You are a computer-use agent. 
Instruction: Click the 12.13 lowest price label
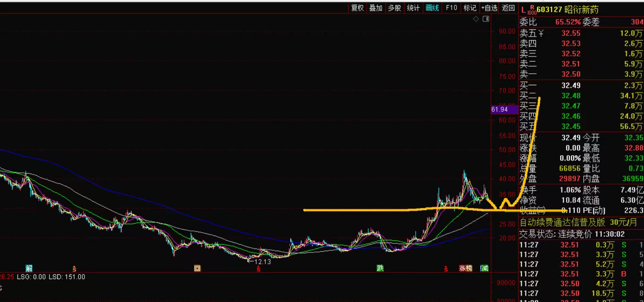click(x=262, y=261)
